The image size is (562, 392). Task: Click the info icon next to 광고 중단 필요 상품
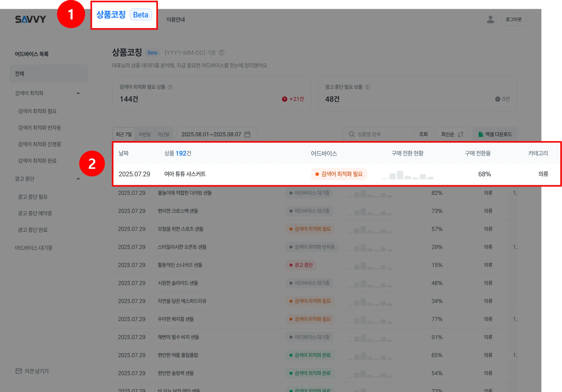pos(367,87)
